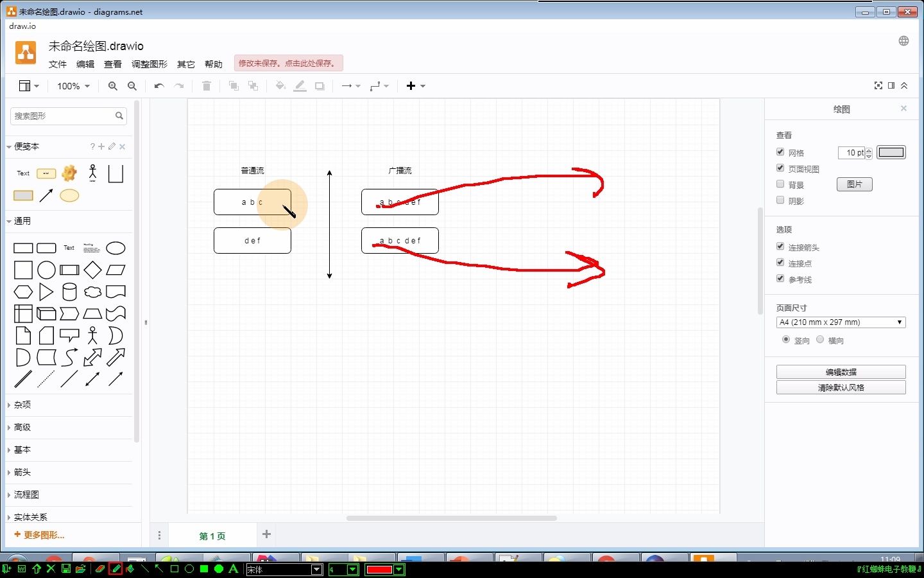Expand the 流程图 shape category
Viewport: 924px width, 578px height.
click(x=26, y=495)
